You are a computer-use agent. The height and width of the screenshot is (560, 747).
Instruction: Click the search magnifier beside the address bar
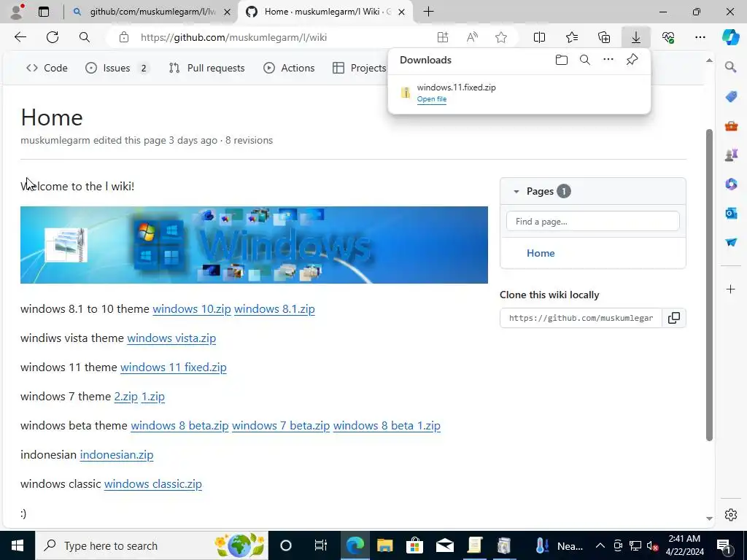(85, 37)
